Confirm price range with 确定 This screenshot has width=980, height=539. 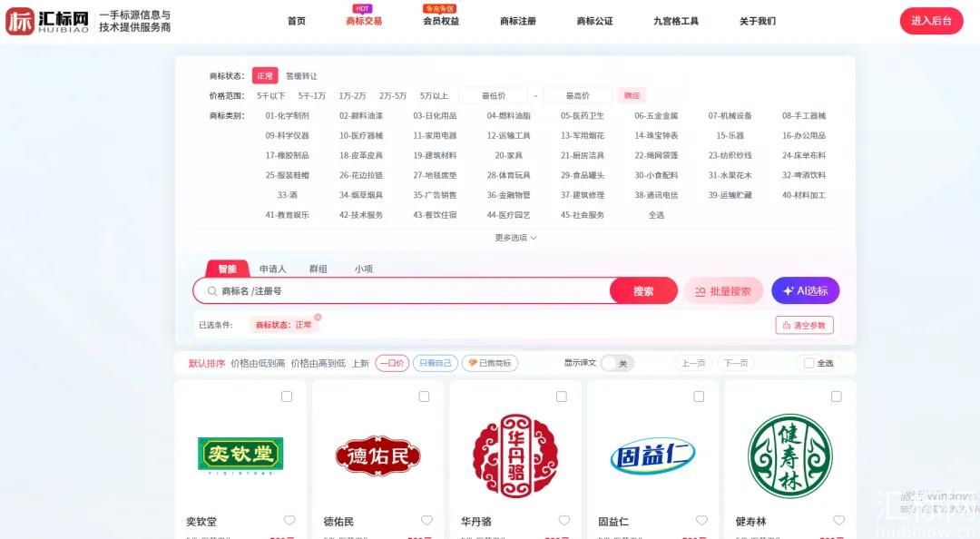(x=632, y=95)
